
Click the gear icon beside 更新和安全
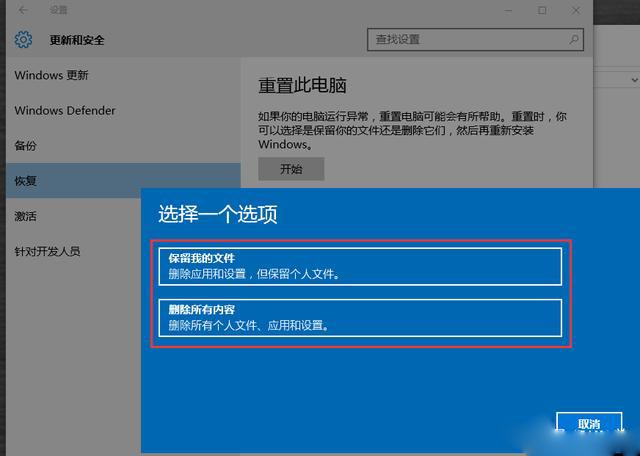tap(24, 40)
